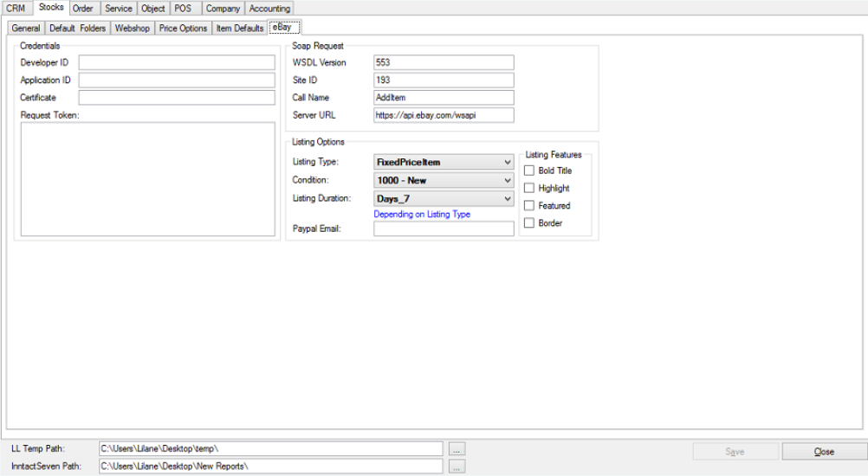Check the Featured listing option

point(529,206)
